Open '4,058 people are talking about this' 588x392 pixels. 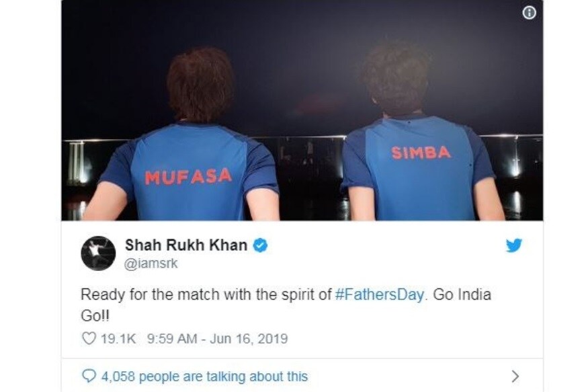pyautogui.click(x=204, y=377)
